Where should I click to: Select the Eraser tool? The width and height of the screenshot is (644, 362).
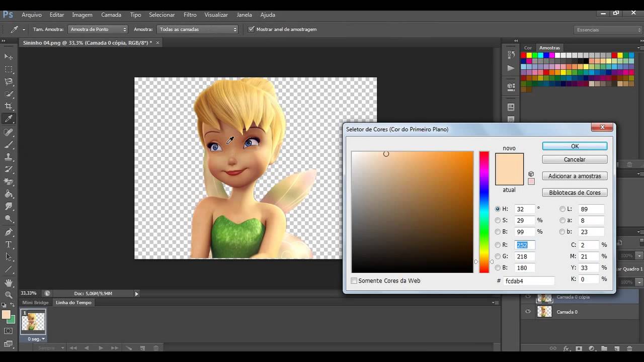(9, 182)
